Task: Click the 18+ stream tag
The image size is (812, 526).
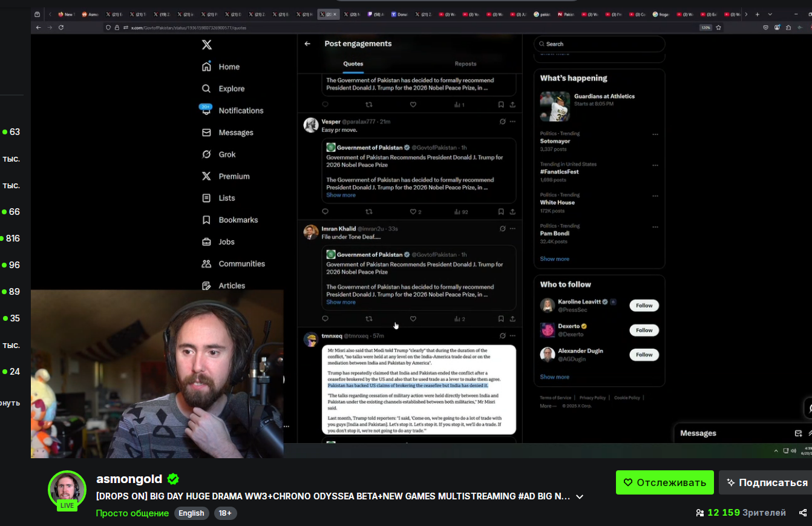Action: 225,513
